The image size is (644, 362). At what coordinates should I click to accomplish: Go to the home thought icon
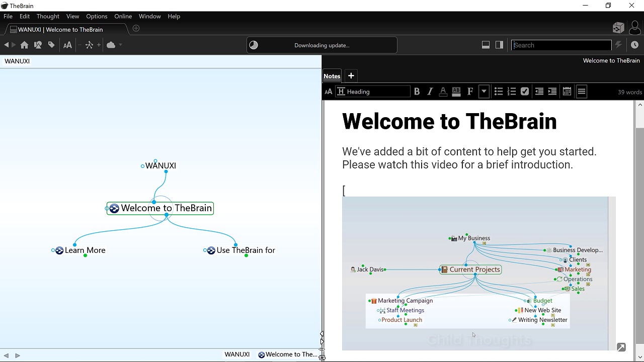click(x=24, y=45)
